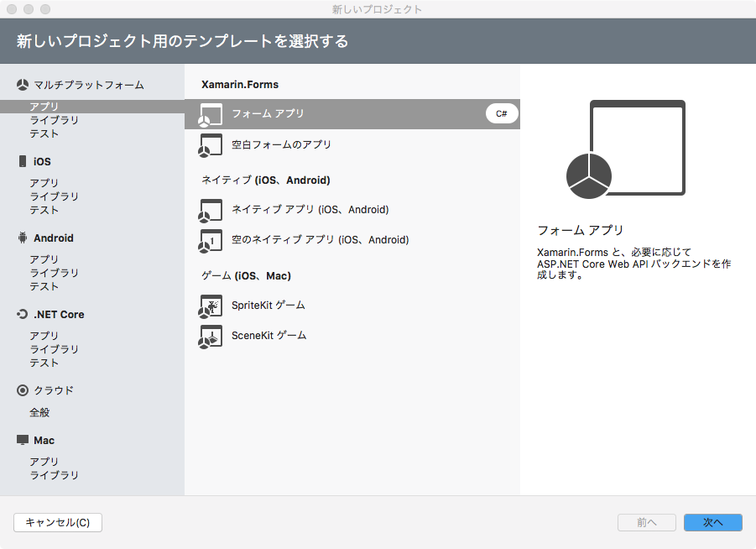756x549 pixels.
Task: Click the フォーム アプリ preview image
Action: 636,149
